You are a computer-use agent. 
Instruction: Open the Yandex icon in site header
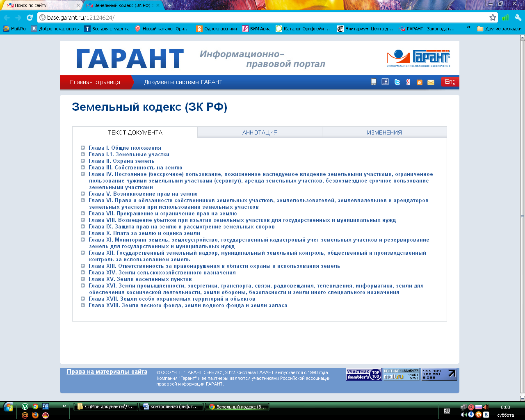click(x=408, y=82)
